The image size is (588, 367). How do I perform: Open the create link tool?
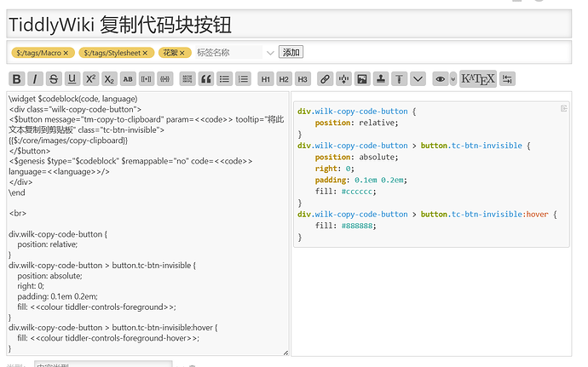pos(325,79)
